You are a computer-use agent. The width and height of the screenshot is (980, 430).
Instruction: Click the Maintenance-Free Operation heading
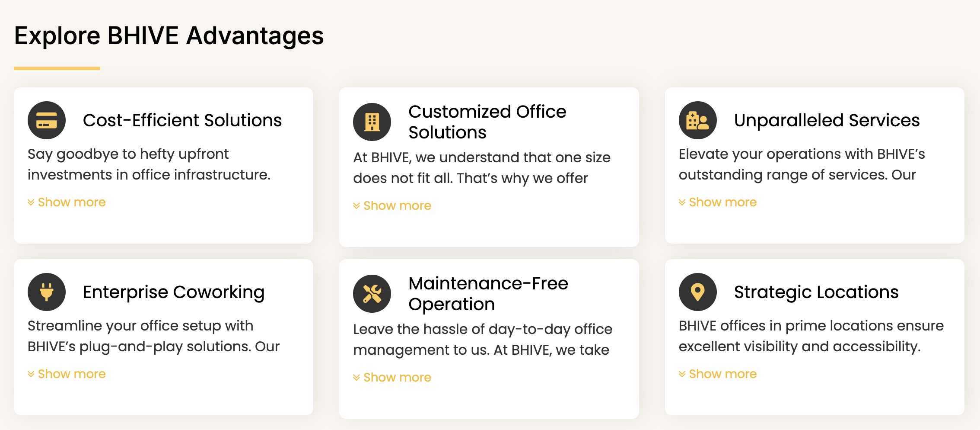coord(489,293)
